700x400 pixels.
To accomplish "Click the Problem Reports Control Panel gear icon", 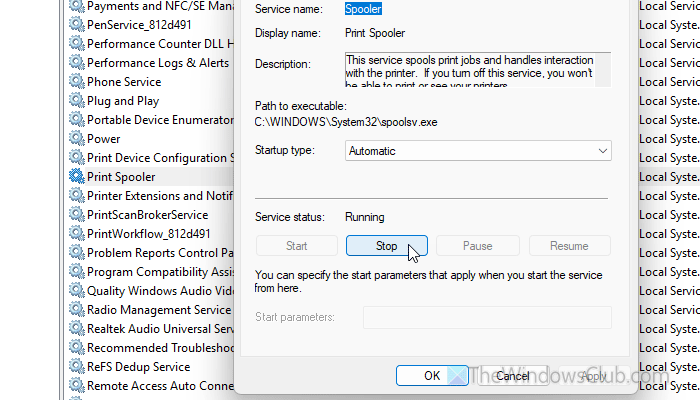I will [x=77, y=252].
